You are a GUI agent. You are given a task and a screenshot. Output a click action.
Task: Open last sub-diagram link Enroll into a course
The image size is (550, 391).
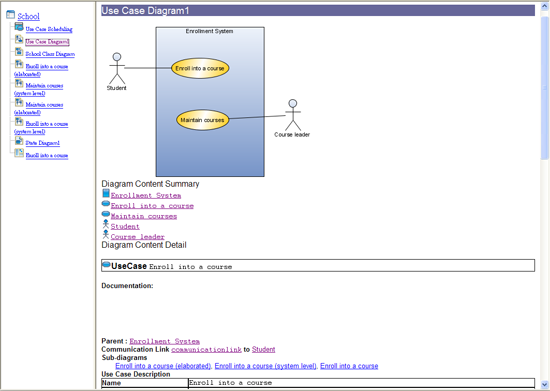click(x=349, y=366)
